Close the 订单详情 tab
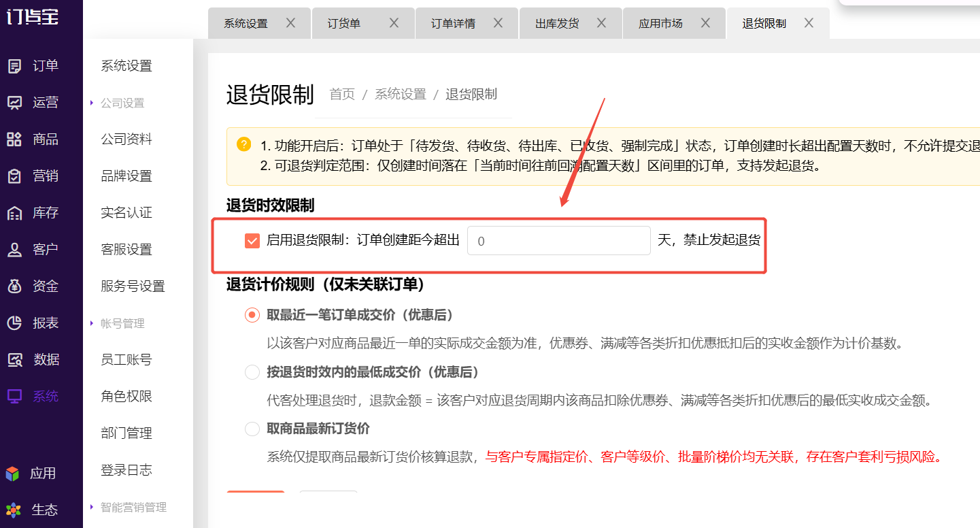 (498, 23)
